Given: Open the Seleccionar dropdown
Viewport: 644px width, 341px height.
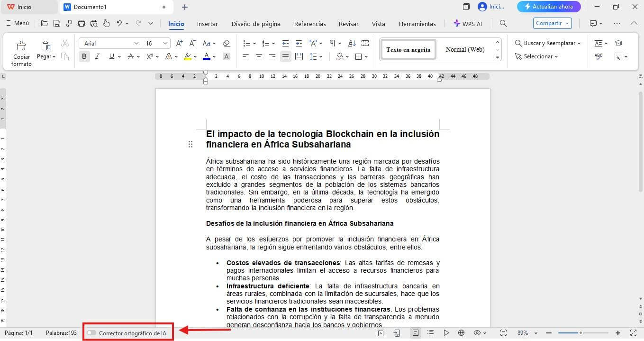Looking at the screenshot, I should pyautogui.click(x=556, y=56).
